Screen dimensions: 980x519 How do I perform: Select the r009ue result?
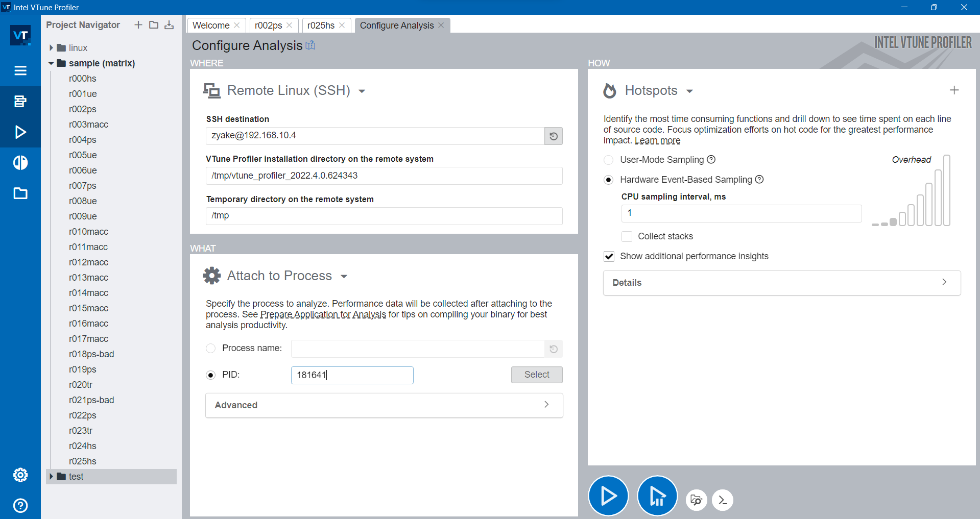(x=83, y=216)
